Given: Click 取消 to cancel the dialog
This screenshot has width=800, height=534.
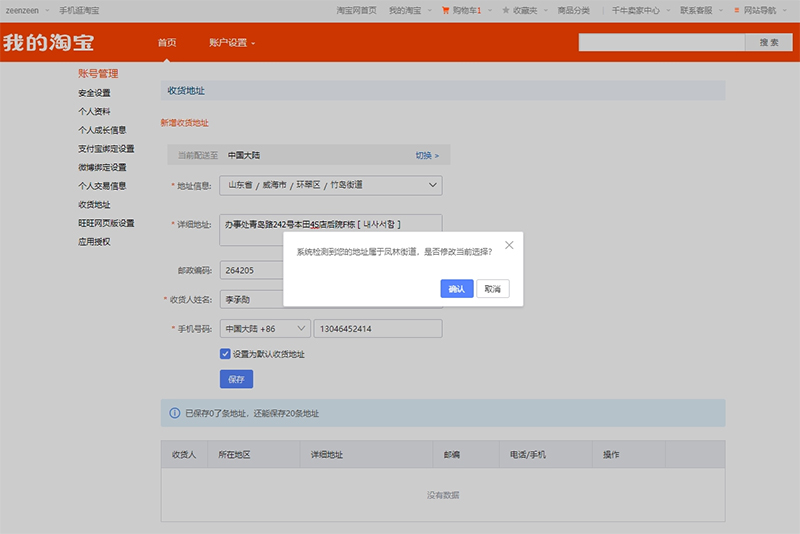Looking at the screenshot, I should pos(492,289).
